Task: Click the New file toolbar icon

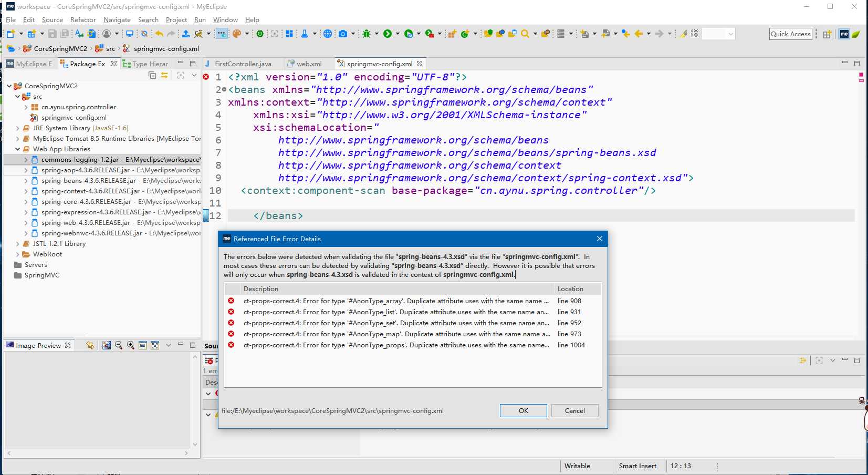Action: [x=11, y=34]
